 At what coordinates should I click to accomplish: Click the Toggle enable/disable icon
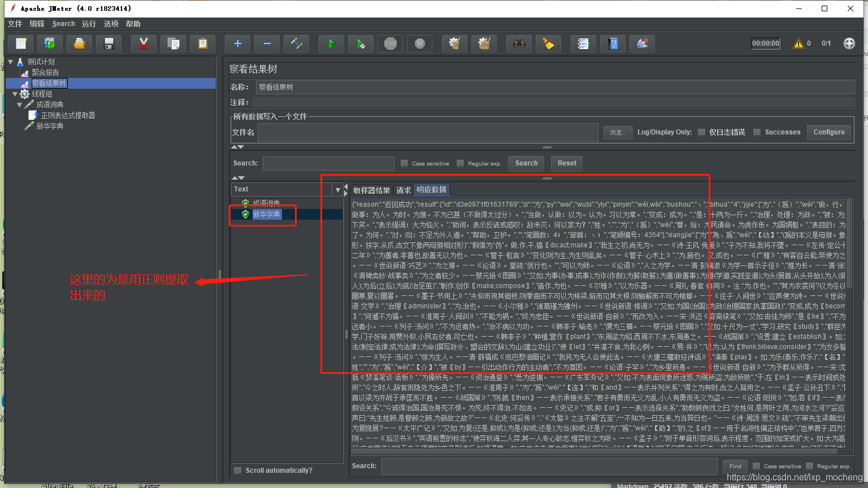296,43
